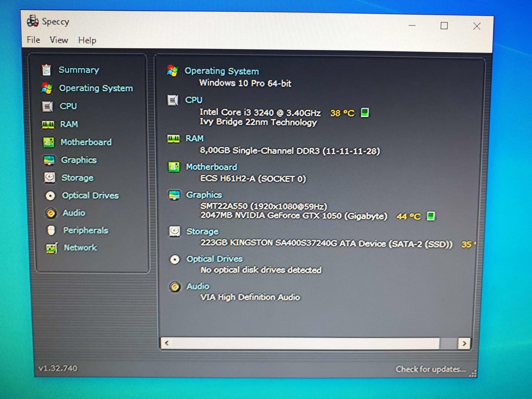Click the Optical Drives heading link in summary

pos(215,259)
